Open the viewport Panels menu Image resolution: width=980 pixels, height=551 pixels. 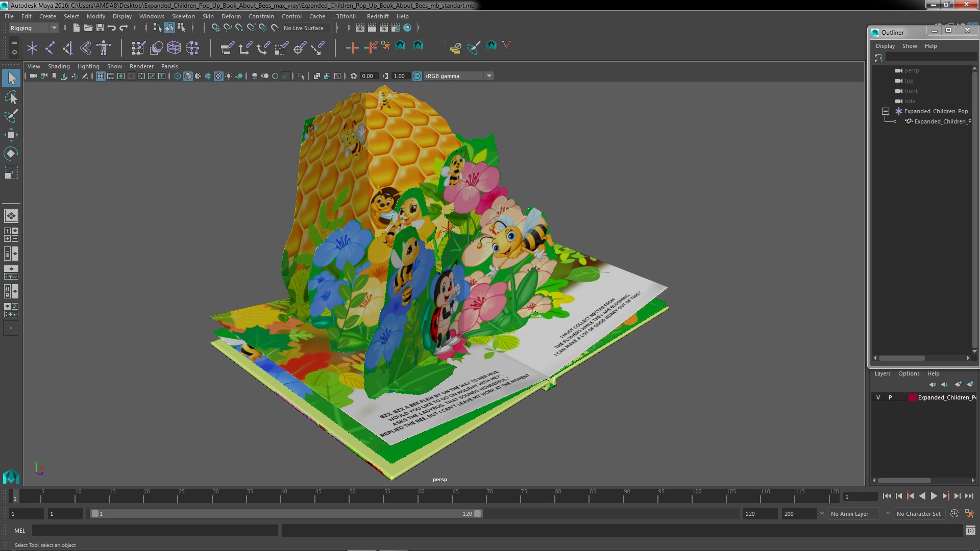tap(169, 66)
